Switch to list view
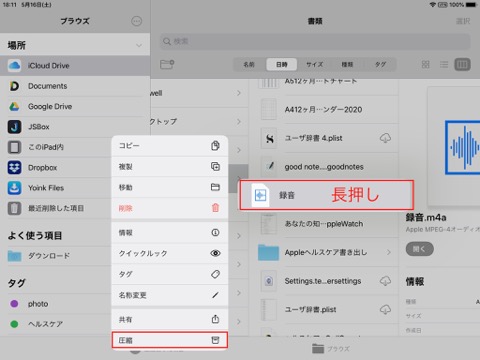 (444, 64)
